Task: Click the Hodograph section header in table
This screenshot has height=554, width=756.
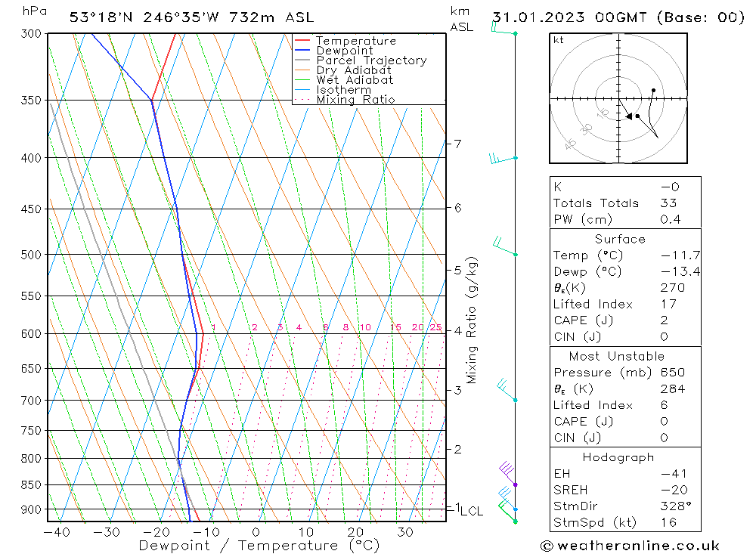Action: [618, 457]
